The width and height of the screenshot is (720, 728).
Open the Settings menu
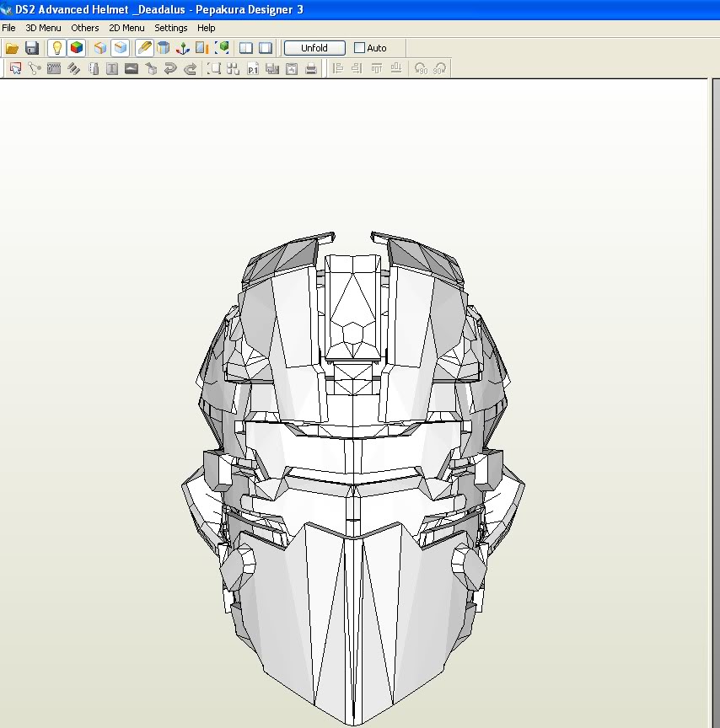171,28
